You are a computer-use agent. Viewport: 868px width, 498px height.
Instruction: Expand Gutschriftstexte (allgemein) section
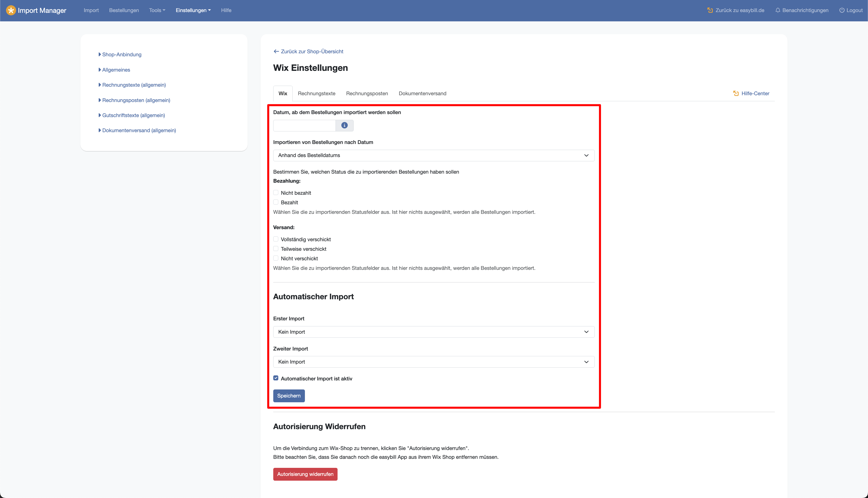click(132, 115)
